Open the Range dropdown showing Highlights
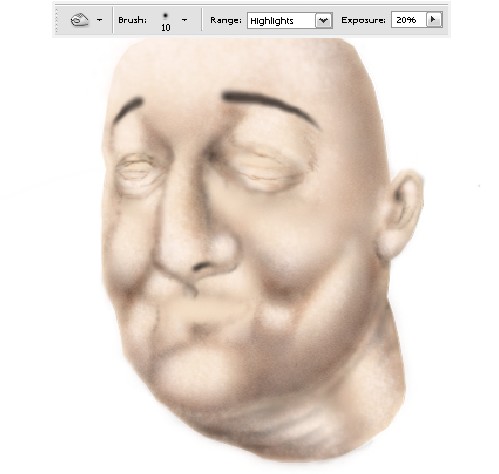Viewport: 499px width, 474px height. [x=289, y=21]
